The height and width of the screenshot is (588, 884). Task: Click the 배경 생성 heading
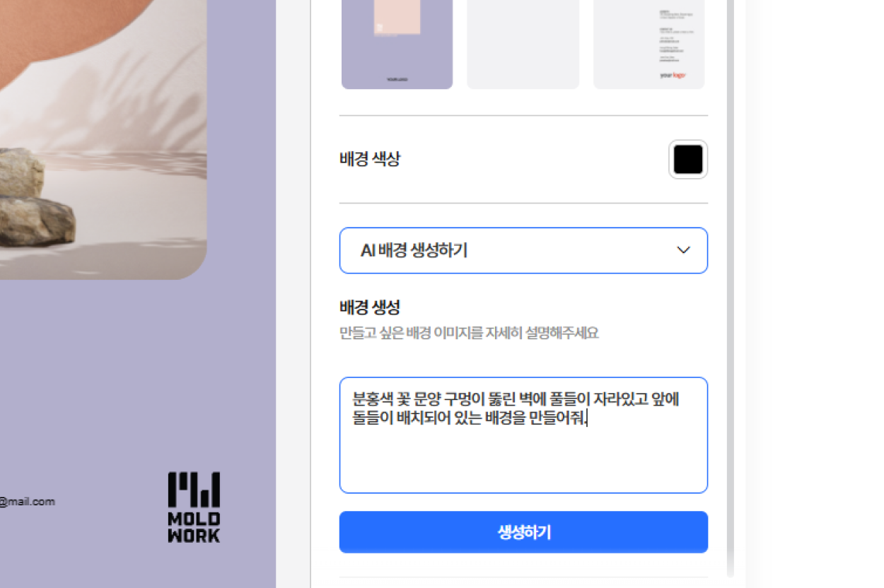[370, 307]
